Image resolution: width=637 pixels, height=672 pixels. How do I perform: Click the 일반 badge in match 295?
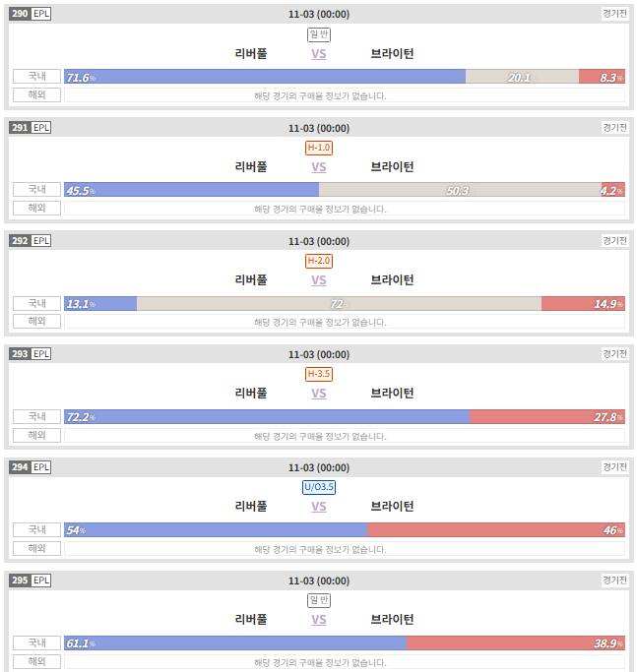319,600
